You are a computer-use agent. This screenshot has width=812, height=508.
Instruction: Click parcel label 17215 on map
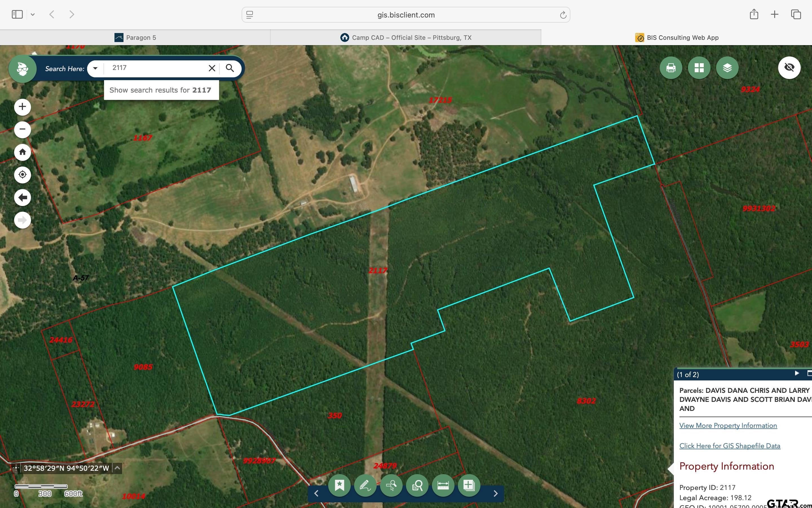tap(440, 100)
